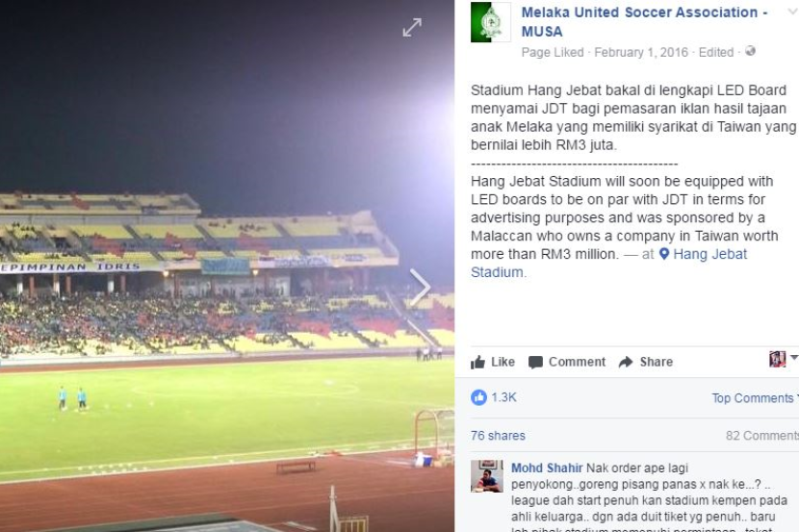
Task: Enter fullscreen with the expand arrows icon
Action: click(x=412, y=28)
